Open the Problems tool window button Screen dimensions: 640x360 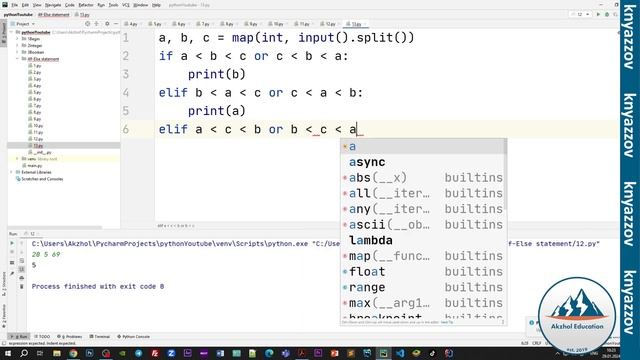tap(70, 337)
